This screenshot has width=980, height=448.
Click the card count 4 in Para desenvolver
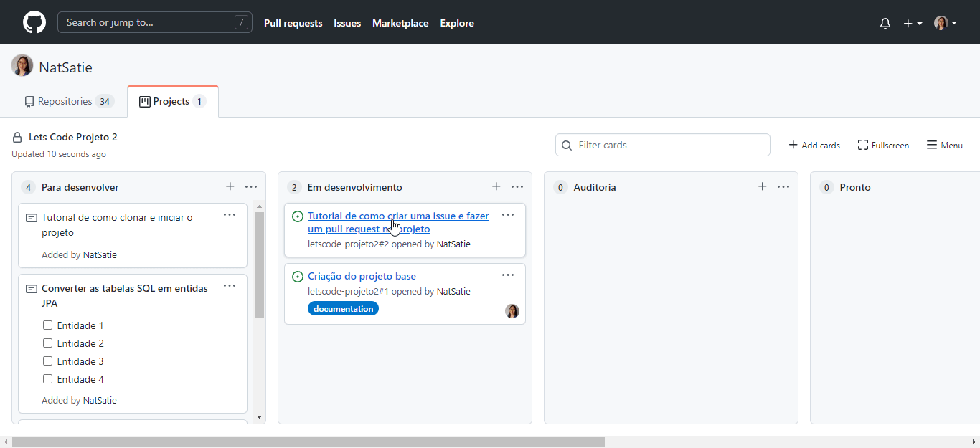click(28, 188)
